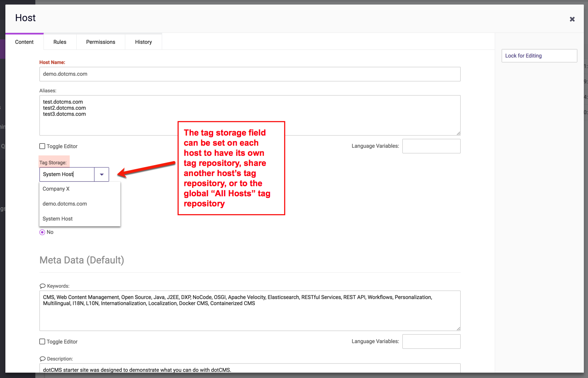Pick demo.dotcms.com in the Tag Storage list
Viewport: 588px width, 378px height.
click(65, 204)
